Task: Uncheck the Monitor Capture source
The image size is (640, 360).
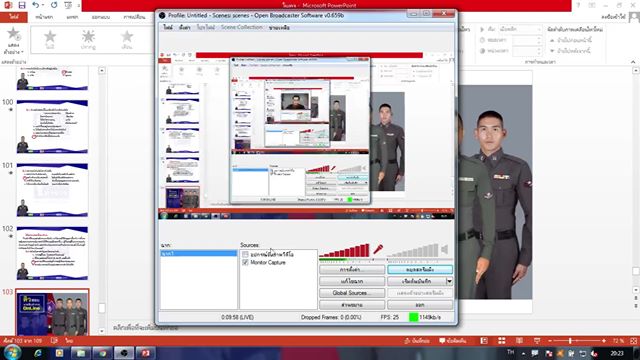Action: pos(245,262)
